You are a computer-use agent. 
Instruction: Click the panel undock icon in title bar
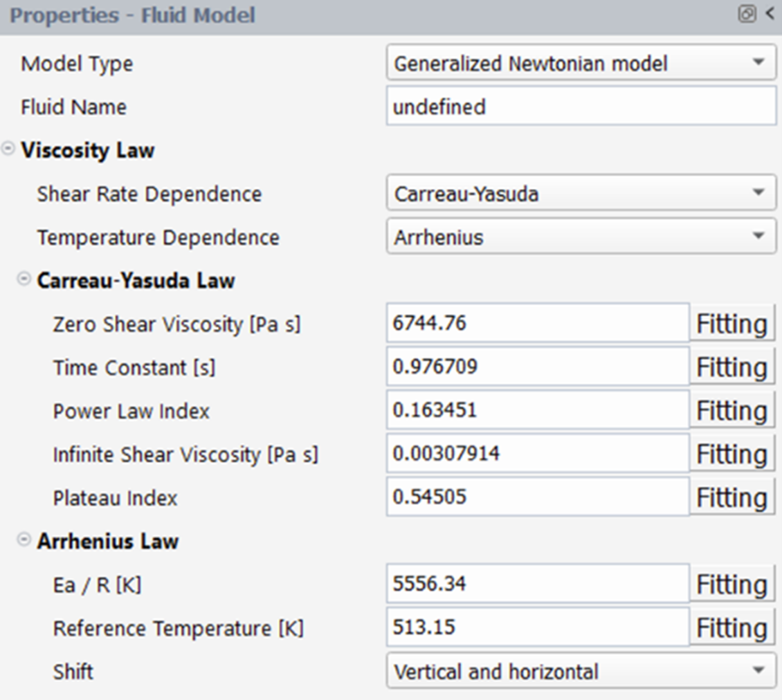click(x=747, y=14)
